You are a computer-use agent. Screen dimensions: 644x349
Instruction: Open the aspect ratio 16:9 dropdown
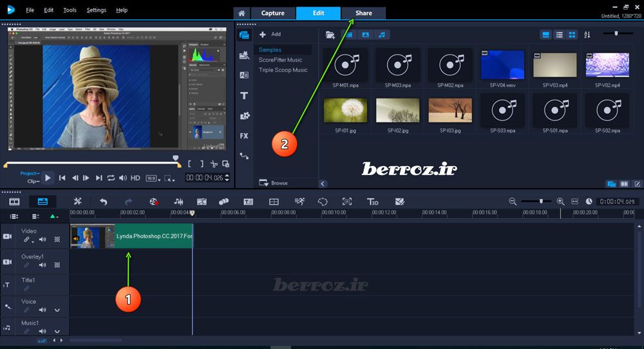153,178
